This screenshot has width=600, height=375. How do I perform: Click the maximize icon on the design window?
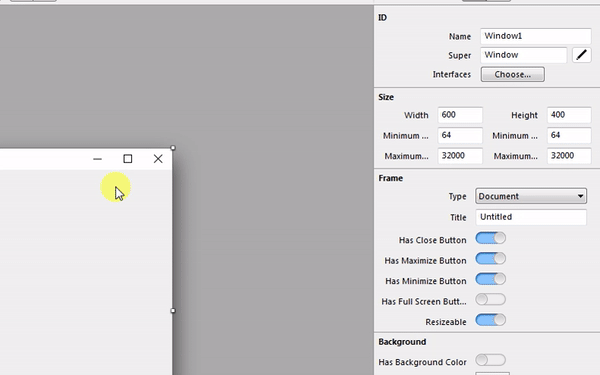point(128,159)
